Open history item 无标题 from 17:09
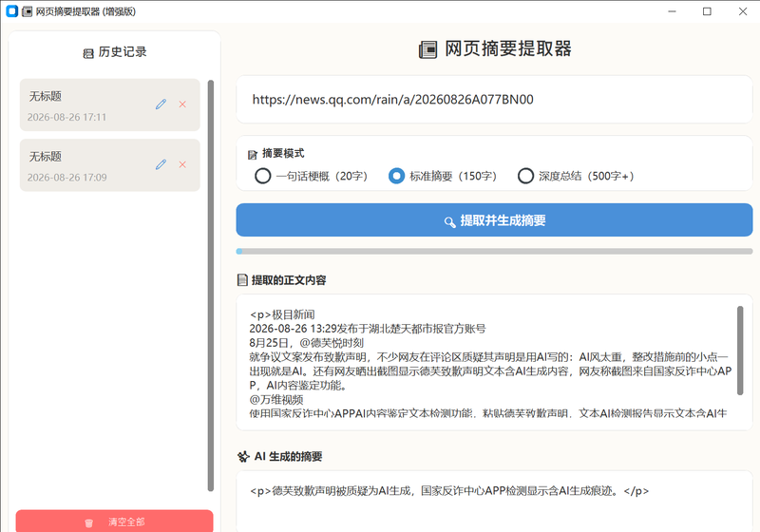760x532 pixels. click(x=109, y=165)
